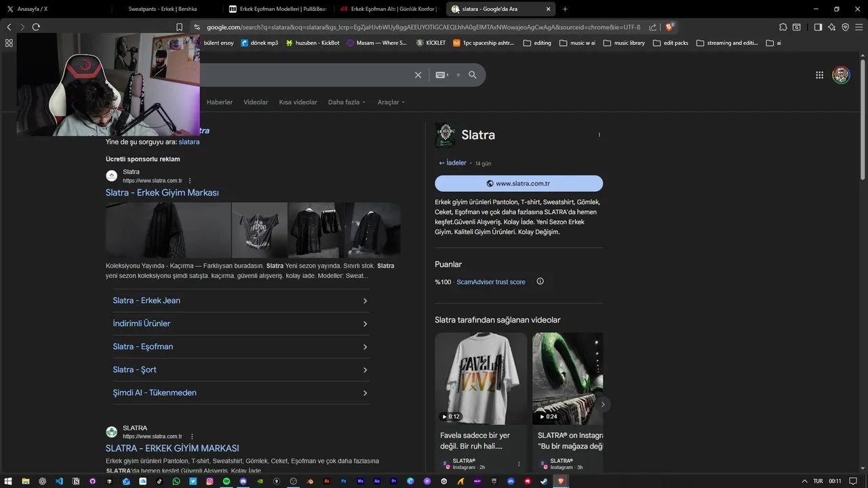Viewport: 868px width, 488px height.
Task: Switch to the Pull&Bear Erkek Eşofman tab
Action: 278,9
